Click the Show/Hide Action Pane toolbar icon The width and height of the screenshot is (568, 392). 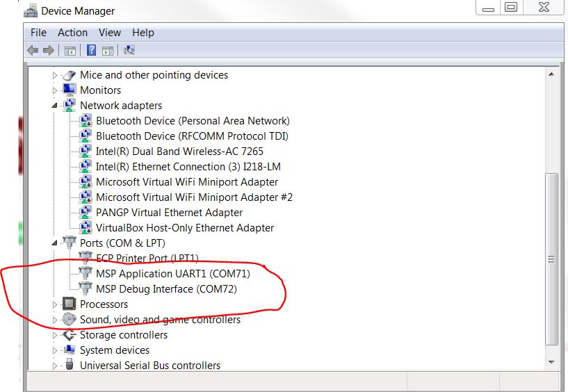(108, 50)
